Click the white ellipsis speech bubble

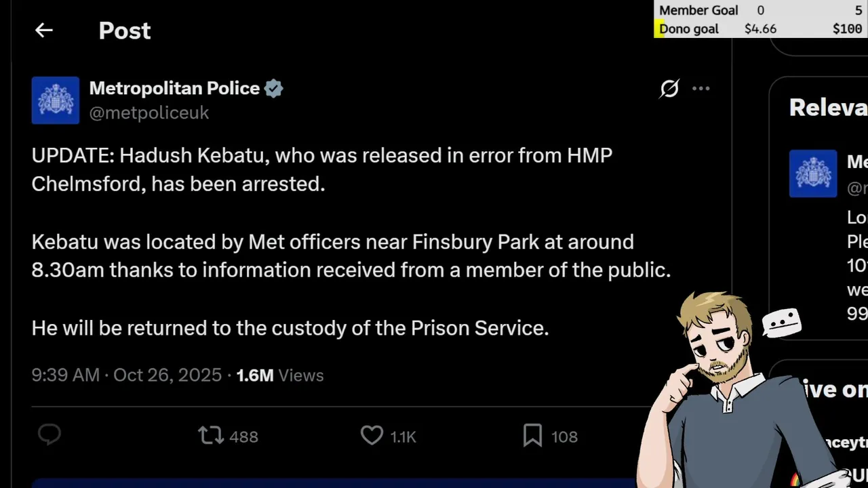[x=782, y=322]
